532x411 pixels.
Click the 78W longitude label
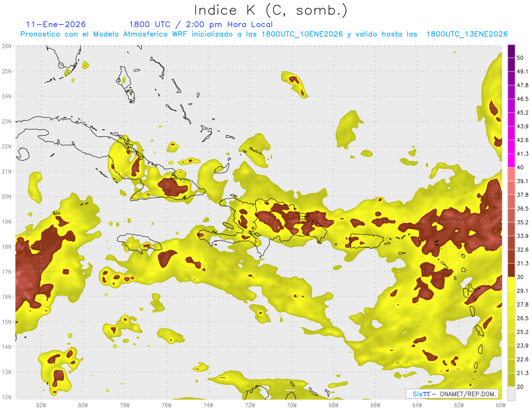tap(125, 405)
